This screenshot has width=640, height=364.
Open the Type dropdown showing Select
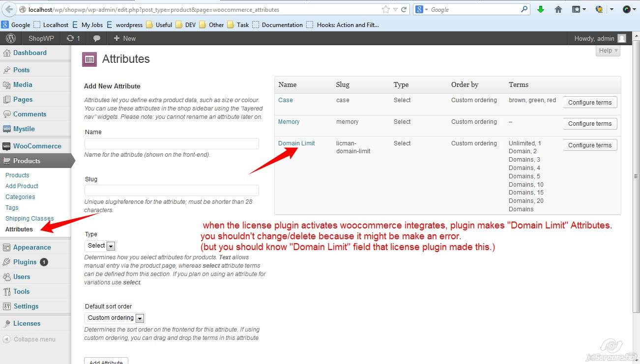click(100, 246)
